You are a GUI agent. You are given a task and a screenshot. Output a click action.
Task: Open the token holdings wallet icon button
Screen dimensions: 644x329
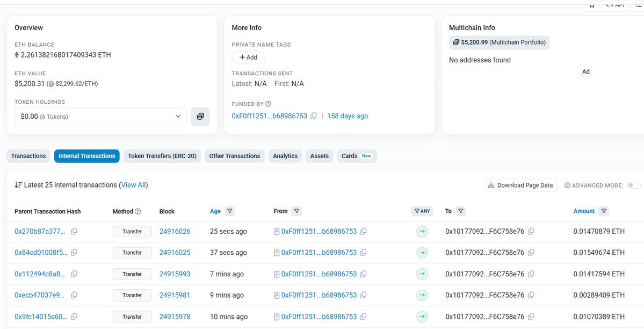[200, 117]
